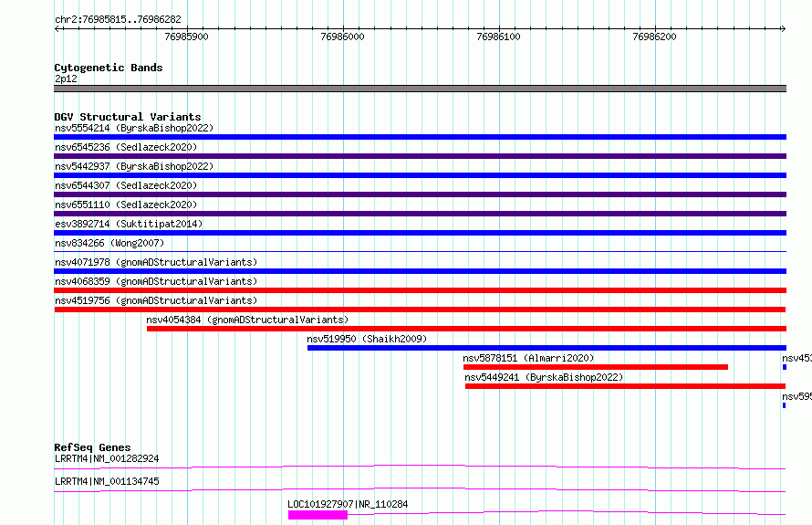Viewport: 812px width, 525px height.
Task: Click the nsv6544307 (Sedlazeck2020) variant label
Action: [126, 185]
